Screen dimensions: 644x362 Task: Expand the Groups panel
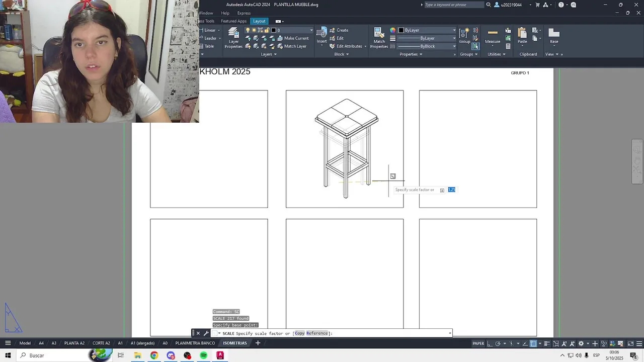point(468,54)
